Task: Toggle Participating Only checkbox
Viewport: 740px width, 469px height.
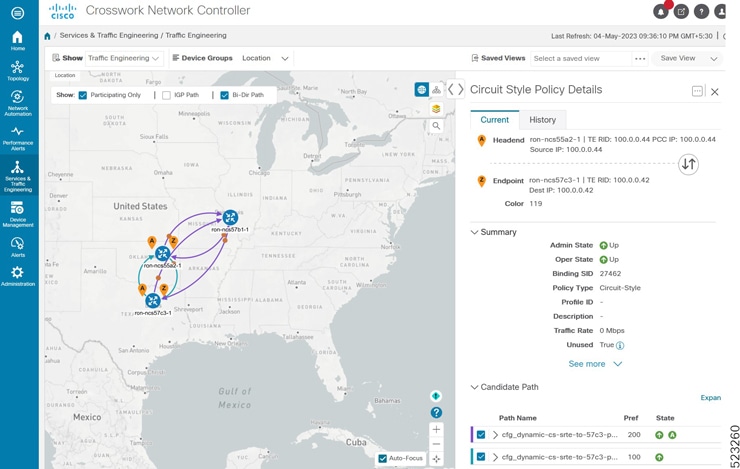Action: click(83, 95)
